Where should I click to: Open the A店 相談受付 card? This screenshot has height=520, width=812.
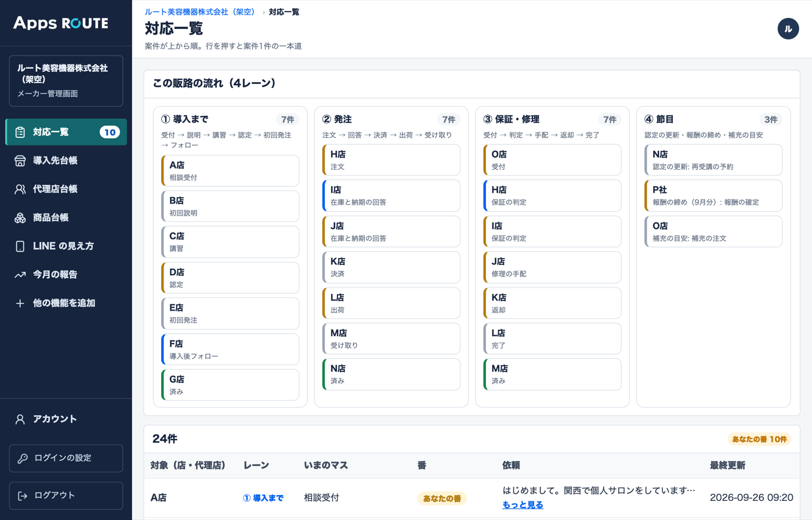coord(230,170)
